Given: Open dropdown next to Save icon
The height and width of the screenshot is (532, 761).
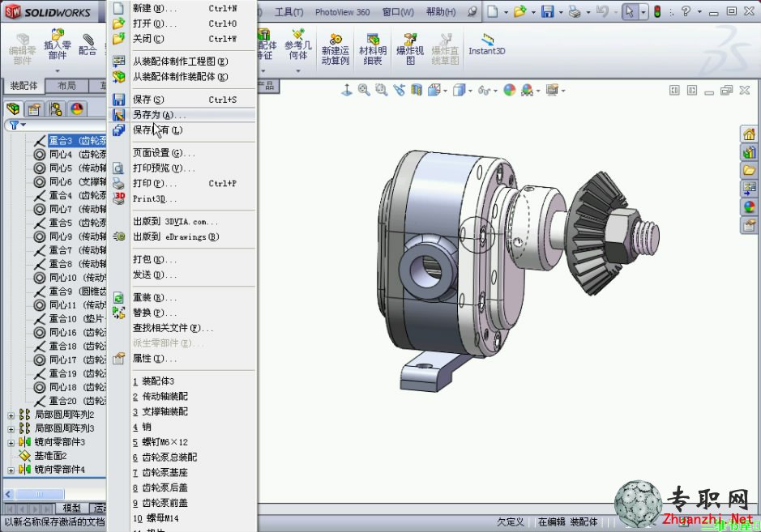Looking at the screenshot, I should [561, 12].
